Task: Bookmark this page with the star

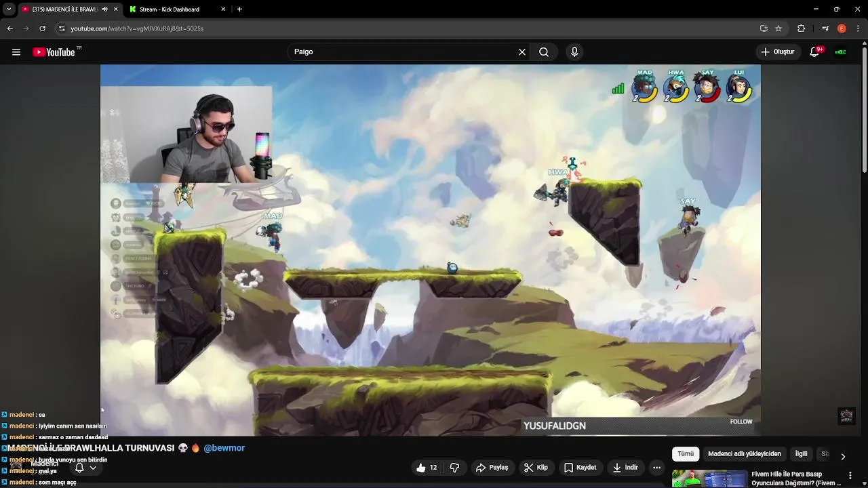Action: [778, 28]
